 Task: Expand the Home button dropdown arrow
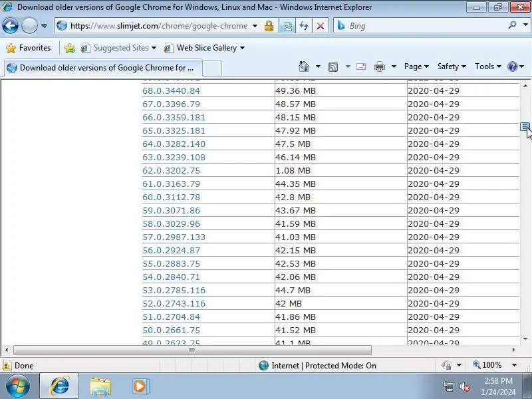(x=318, y=66)
